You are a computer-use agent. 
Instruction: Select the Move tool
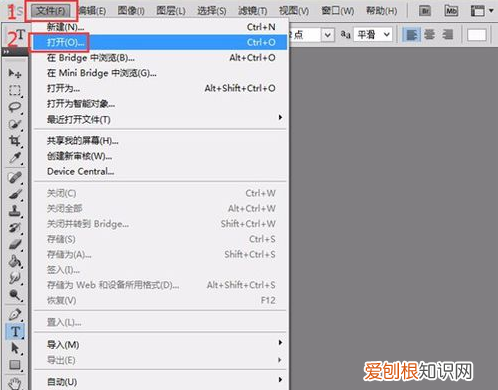15,73
